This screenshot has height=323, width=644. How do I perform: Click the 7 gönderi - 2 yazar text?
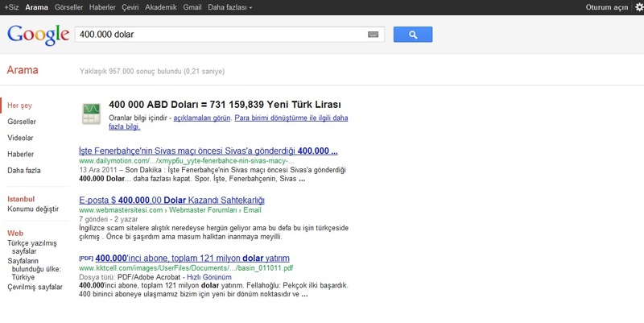[109, 219]
